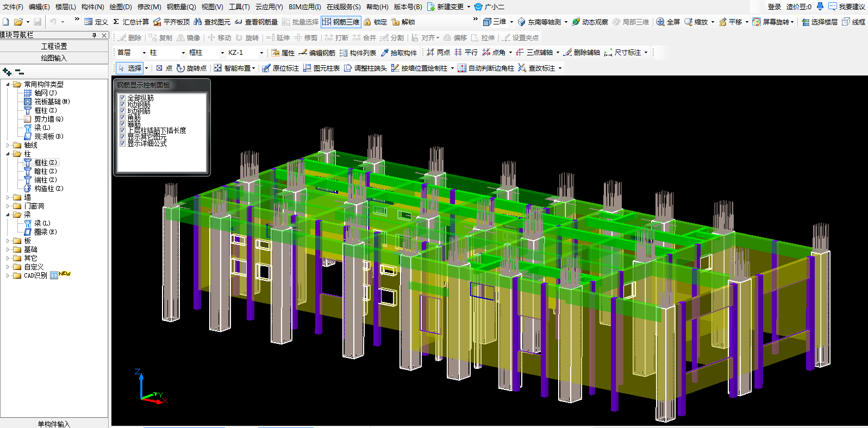Open 查看钢筋量 to view rebar quantity

(x=256, y=22)
